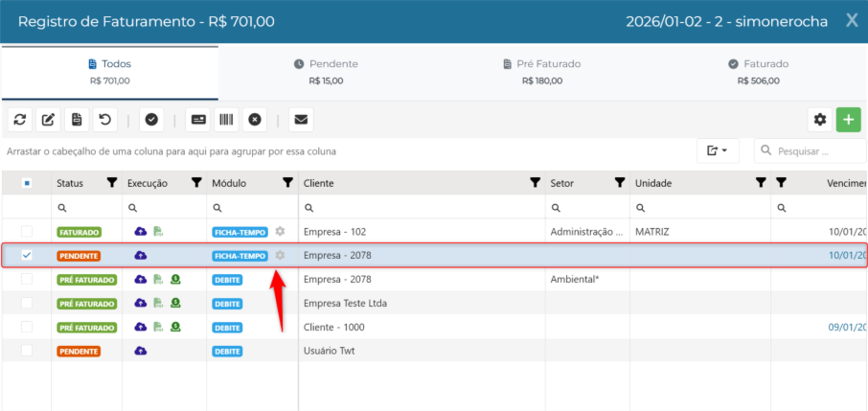Screen dimensions: 868x411
Task: Click the 'MATRIZ' unit cell
Action: tap(700, 232)
